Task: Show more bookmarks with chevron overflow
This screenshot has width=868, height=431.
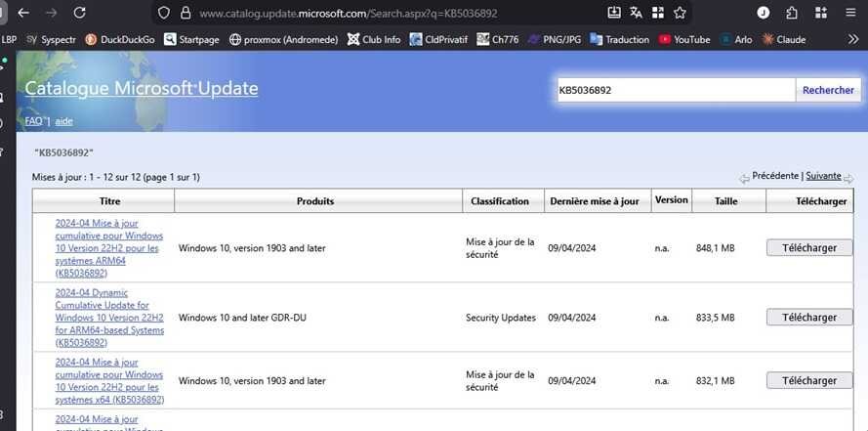Action: pos(851,39)
